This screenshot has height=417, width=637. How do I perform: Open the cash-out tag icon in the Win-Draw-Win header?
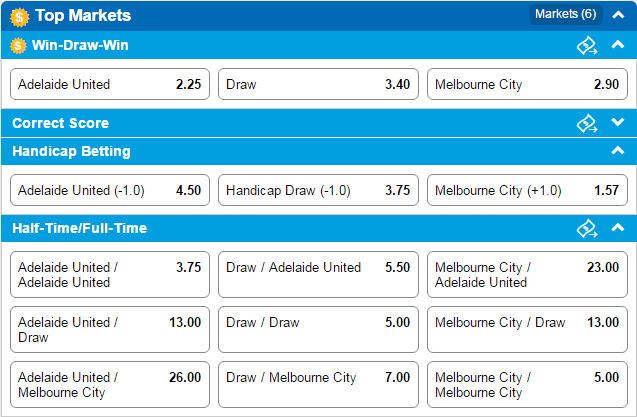(587, 46)
